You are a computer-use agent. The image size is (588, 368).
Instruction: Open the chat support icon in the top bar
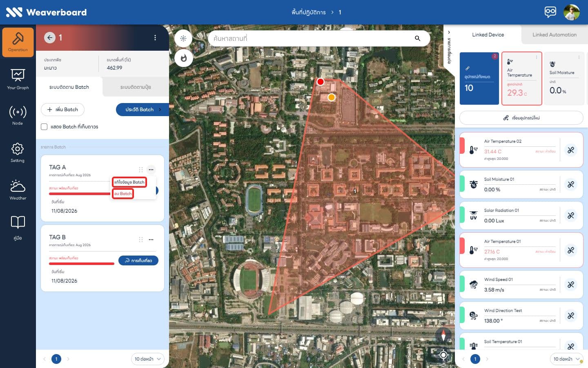(x=550, y=12)
